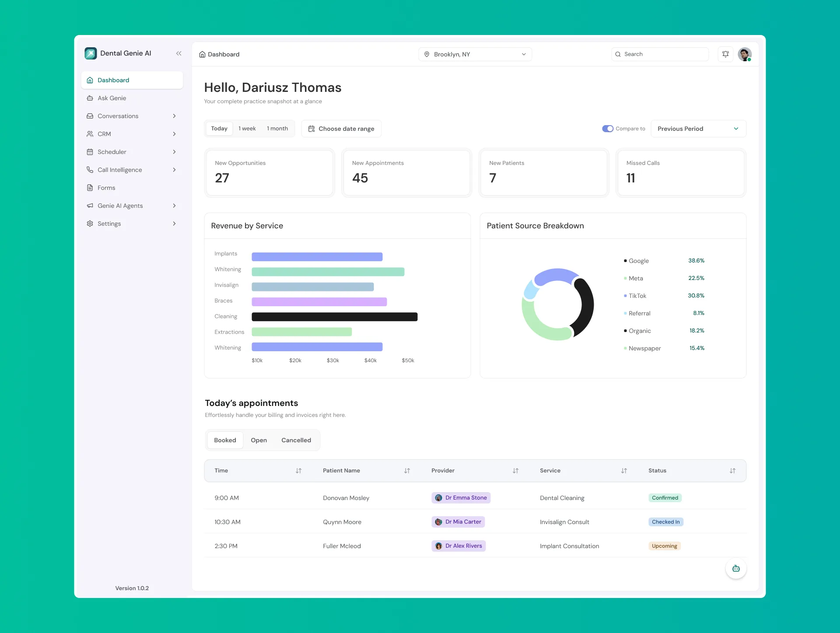Open the floating Genie chatbot button
This screenshot has width=840, height=633.
(x=736, y=568)
